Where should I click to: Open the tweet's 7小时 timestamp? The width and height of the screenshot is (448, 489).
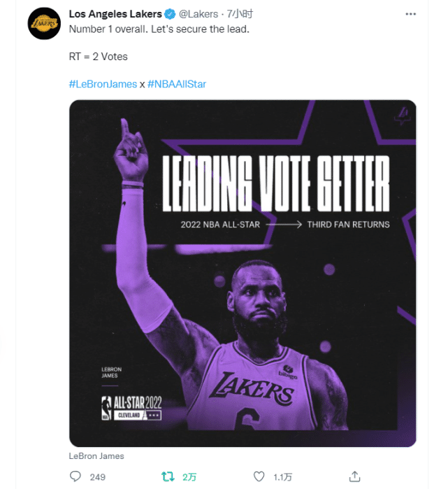pyautogui.click(x=240, y=14)
